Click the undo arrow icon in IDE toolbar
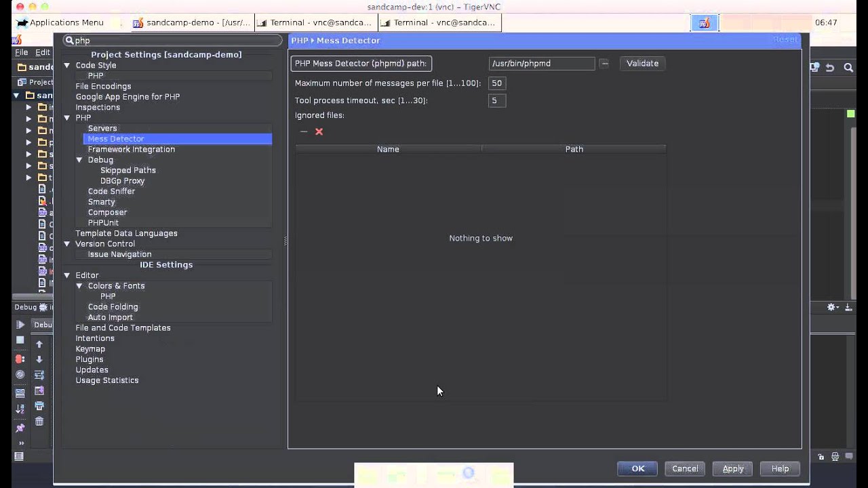The height and width of the screenshot is (488, 868). pos(830,68)
